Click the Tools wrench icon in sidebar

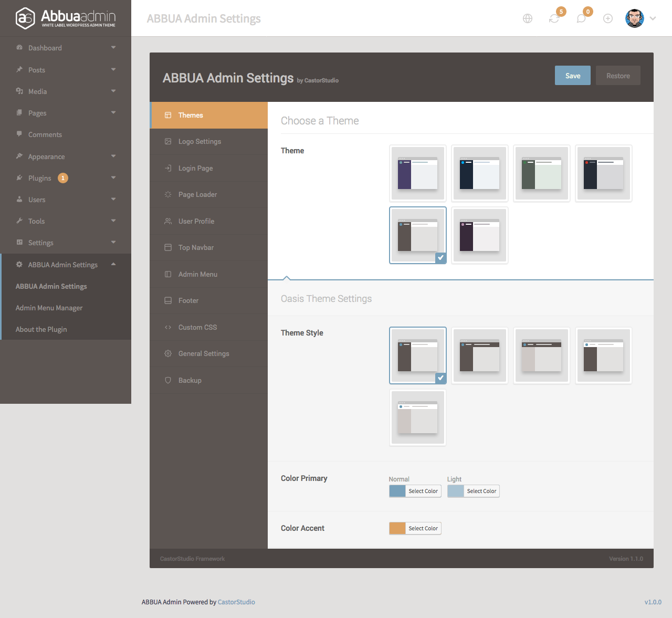[x=19, y=221]
